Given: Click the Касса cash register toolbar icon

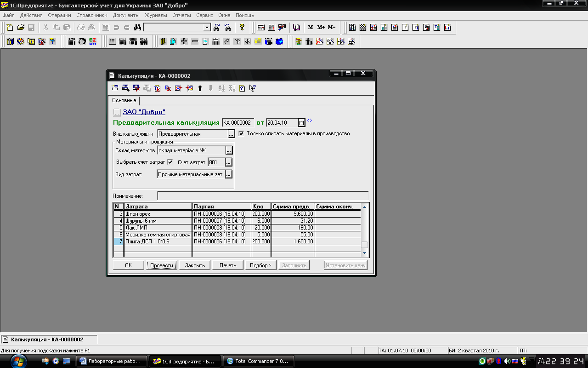Looking at the screenshot, I should click(x=269, y=41).
